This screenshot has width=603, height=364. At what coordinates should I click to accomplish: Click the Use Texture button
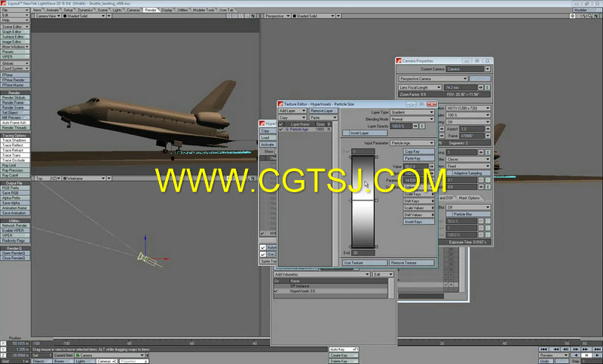(365, 263)
